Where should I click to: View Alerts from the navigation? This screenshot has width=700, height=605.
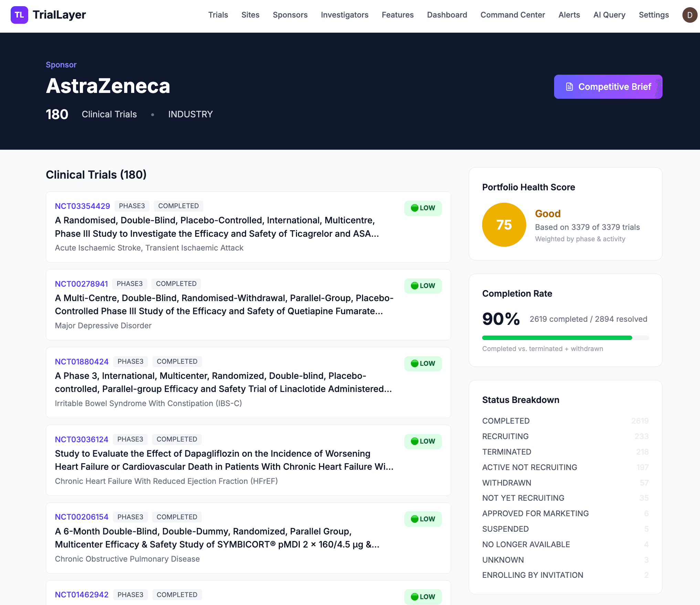pyautogui.click(x=569, y=15)
